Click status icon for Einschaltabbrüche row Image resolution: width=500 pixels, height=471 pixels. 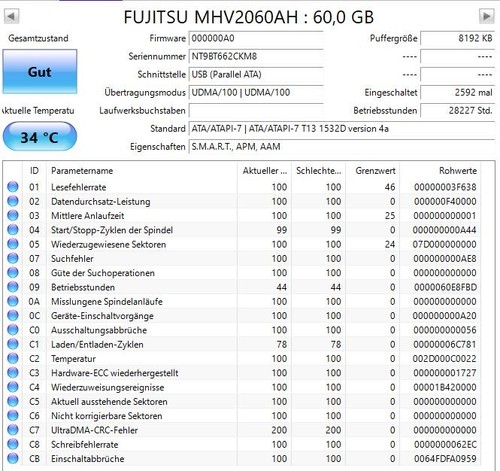coord(13,459)
